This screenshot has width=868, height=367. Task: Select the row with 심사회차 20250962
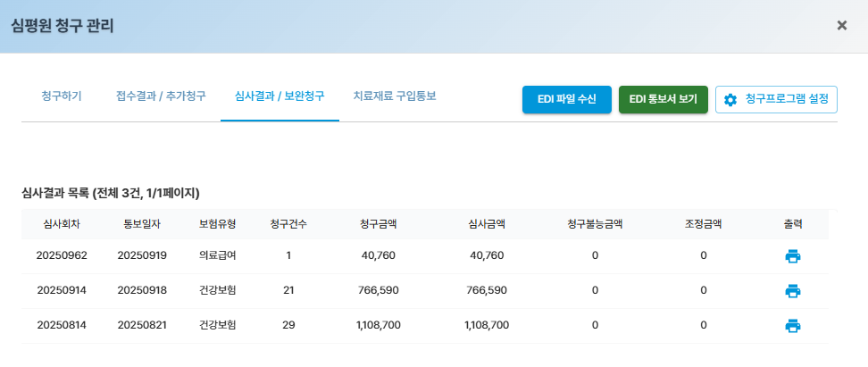[x=62, y=256]
